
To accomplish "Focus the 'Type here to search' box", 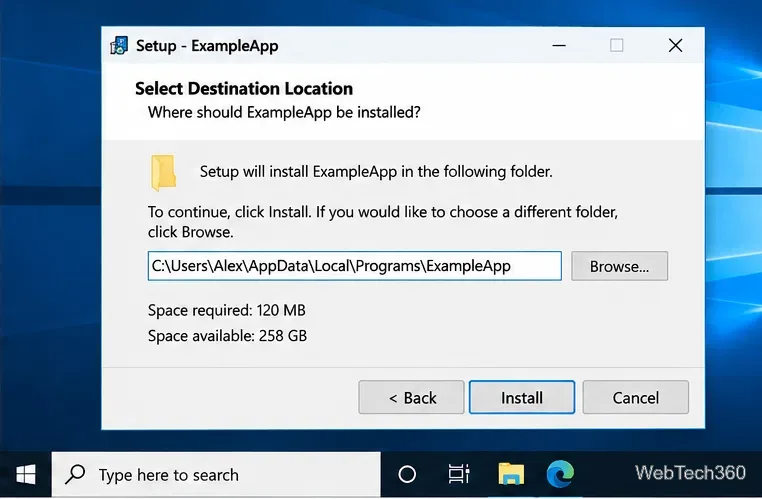I will pos(216,474).
